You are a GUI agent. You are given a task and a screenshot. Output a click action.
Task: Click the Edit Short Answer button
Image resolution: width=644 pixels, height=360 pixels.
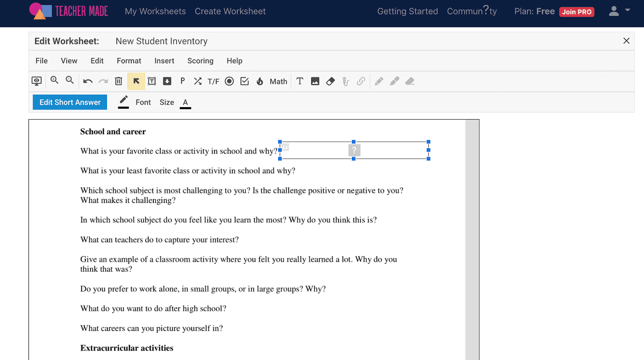[x=70, y=102]
